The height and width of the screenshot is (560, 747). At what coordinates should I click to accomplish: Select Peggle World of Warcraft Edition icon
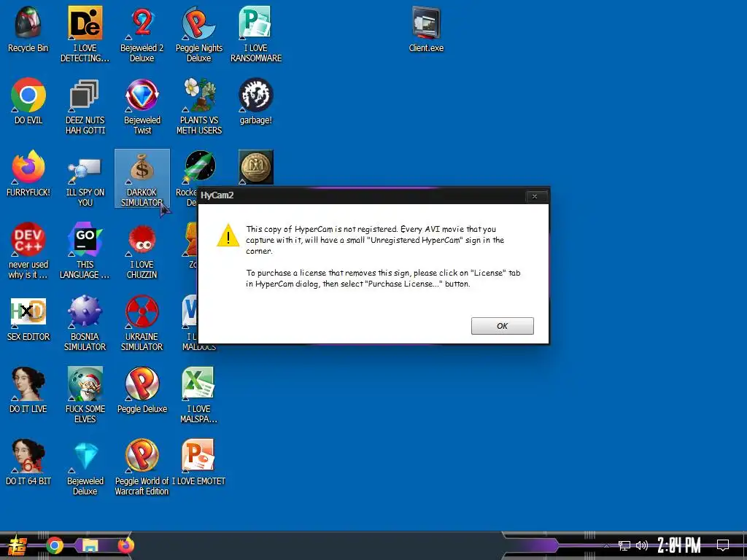click(142, 467)
